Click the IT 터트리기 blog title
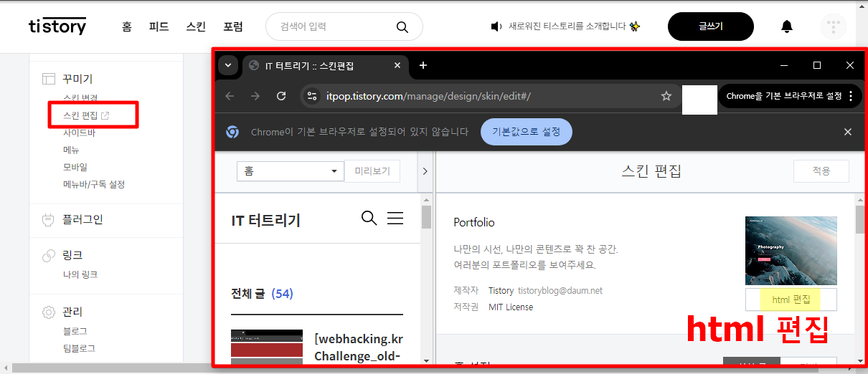The width and height of the screenshot is (868, 374). (x=266, y=221)
